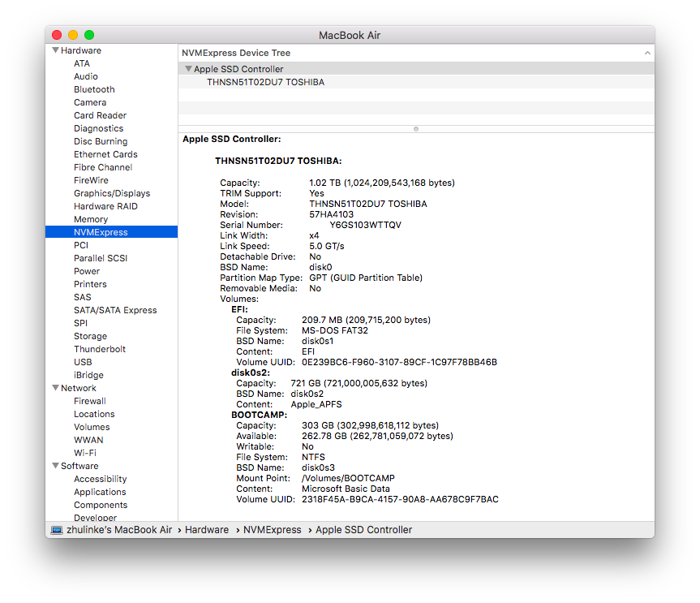Screen dimensions: 700x603
Task: Select SPI in the sidebar
Action: coord(81,322)
